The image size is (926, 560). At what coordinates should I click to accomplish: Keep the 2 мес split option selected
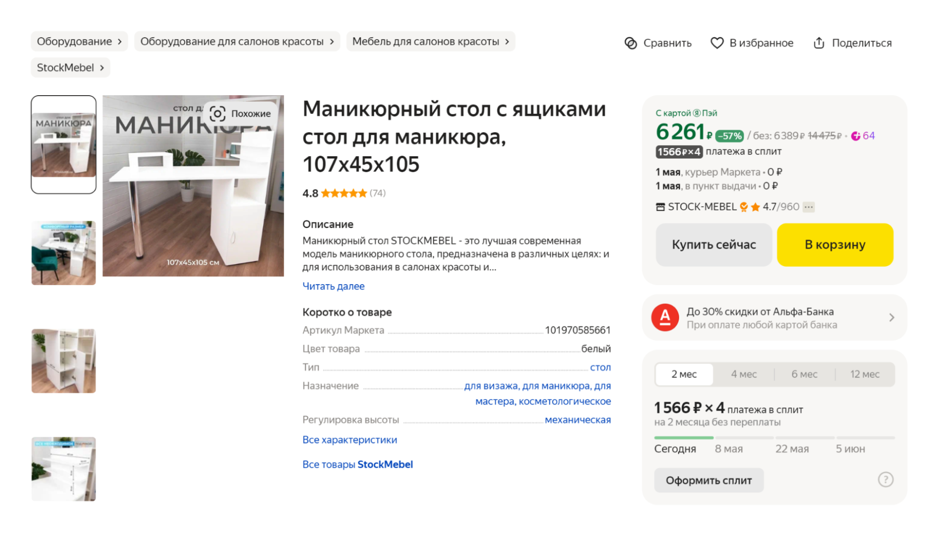[684, 374]
